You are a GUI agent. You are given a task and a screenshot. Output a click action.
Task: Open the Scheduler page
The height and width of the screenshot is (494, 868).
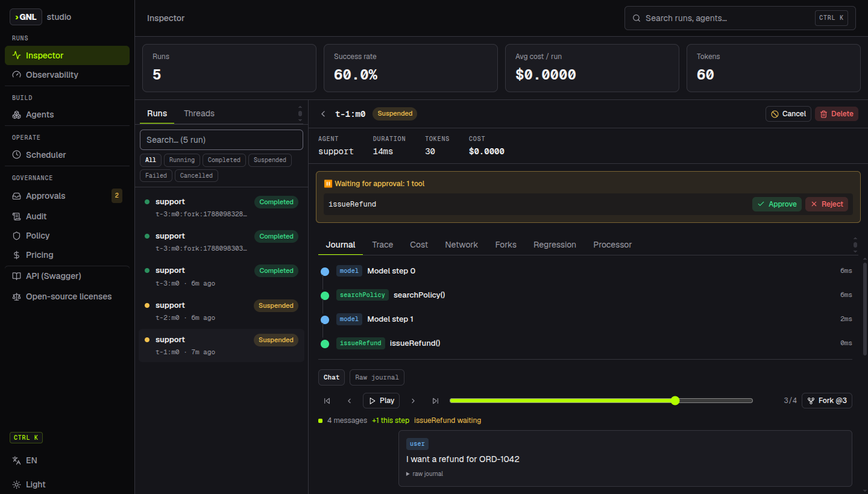[67, 155]
